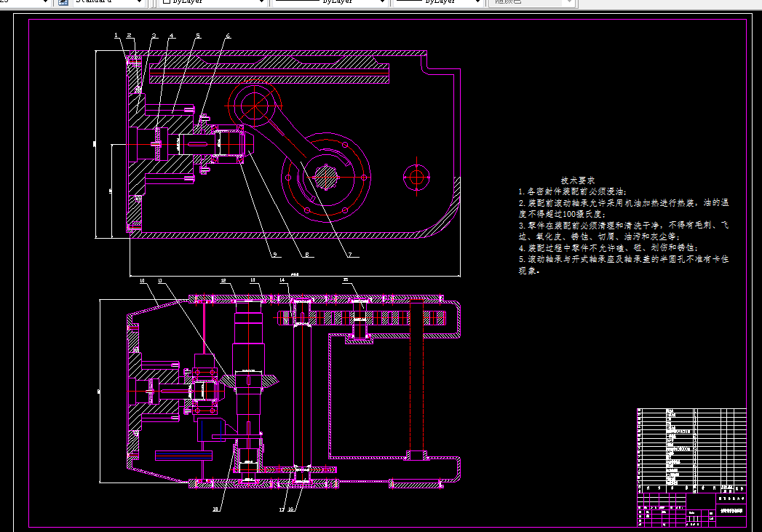Open the text style manager icon beside Standard
Image resolution: width=762 pixels, height=532 pixels.
pyautogui.click(x=63, y=2)
